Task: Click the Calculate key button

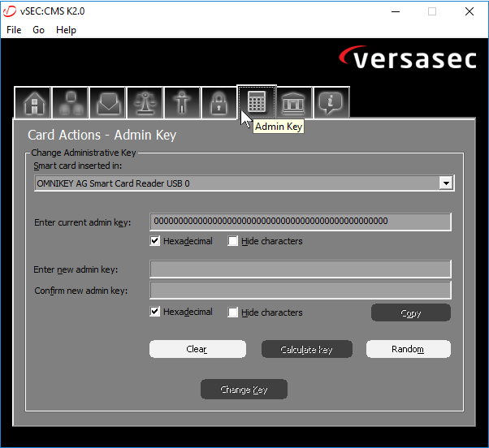Action: pos(307,349)
